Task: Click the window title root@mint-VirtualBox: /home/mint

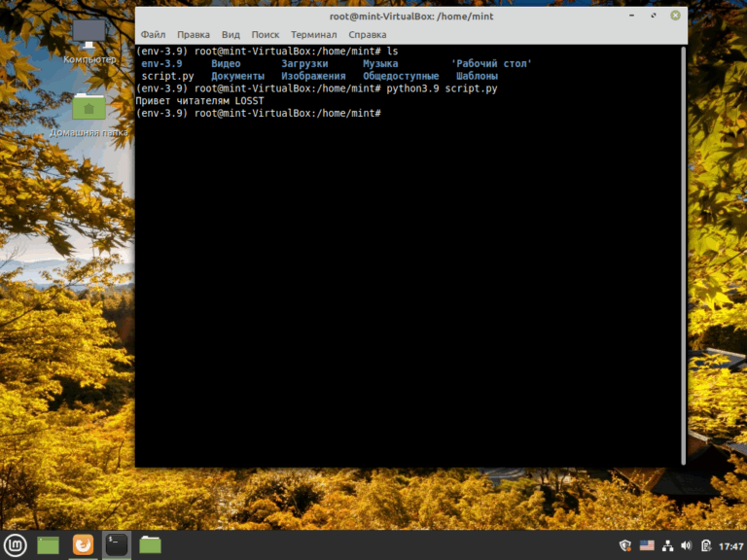Action: [411, 17]
